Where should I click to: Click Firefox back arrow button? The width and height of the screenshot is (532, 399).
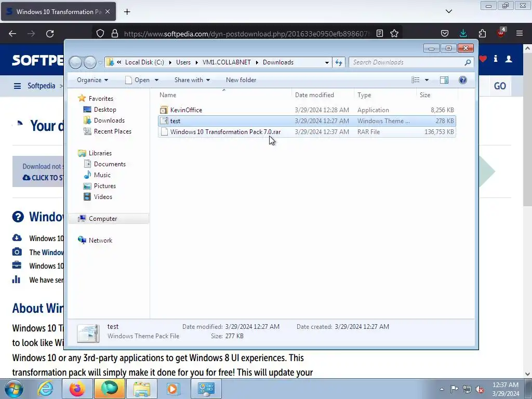(12, 34)
